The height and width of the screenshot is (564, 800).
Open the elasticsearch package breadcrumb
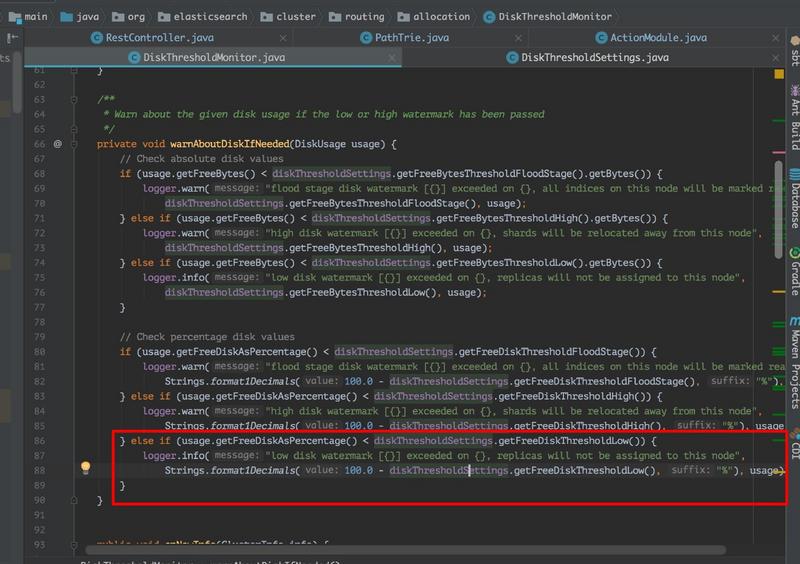pos(203,17)
